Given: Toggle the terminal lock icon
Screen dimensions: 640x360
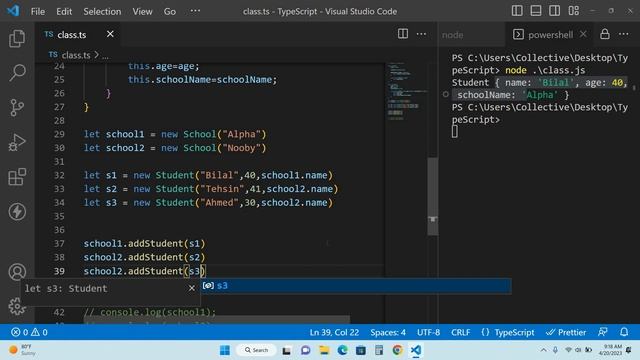Looking at the screenshot, I should pyautogui.click(x=605, y=34).
